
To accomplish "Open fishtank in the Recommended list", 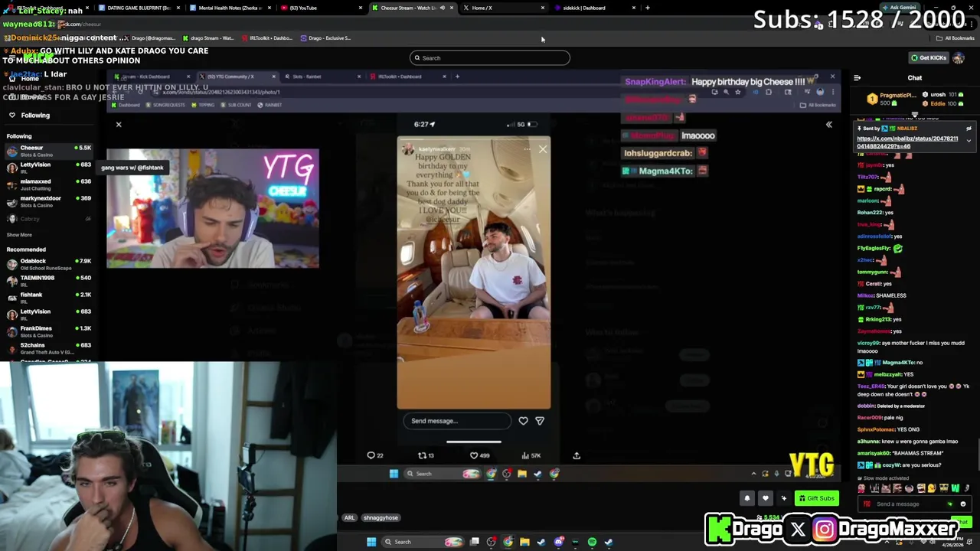I will pyautogui.click(x=48, y=298).
